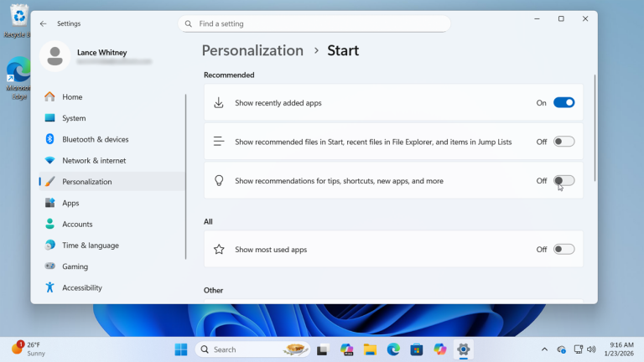Open the Accessibility settings section
Viewport: 644px width, 362px height.
81,287
